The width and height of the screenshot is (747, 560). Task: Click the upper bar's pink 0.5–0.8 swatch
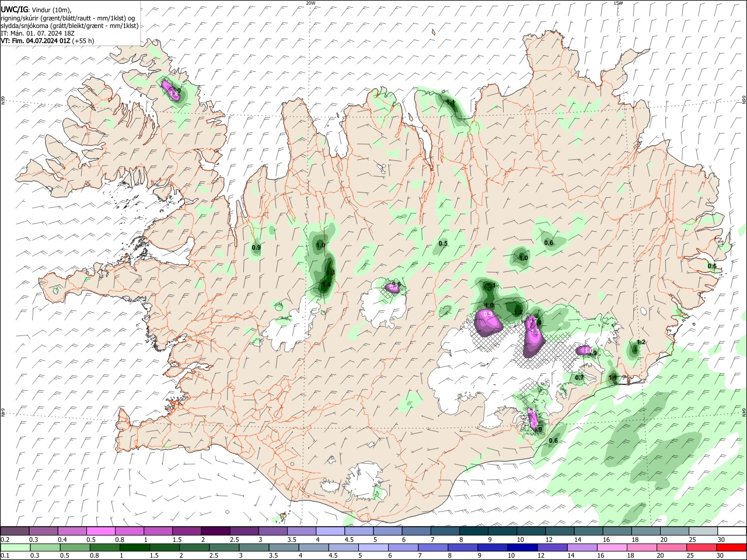(100, 531)
